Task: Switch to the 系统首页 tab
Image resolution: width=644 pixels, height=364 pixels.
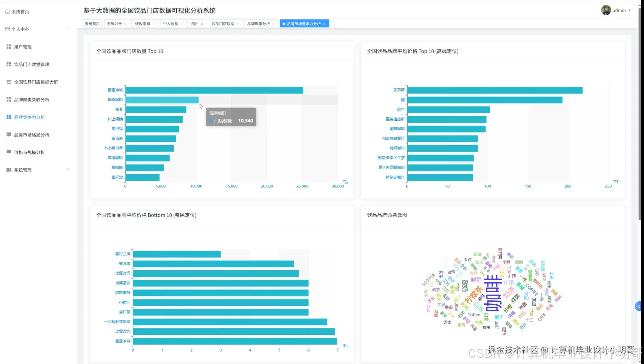Action: [x=92, y=24]
